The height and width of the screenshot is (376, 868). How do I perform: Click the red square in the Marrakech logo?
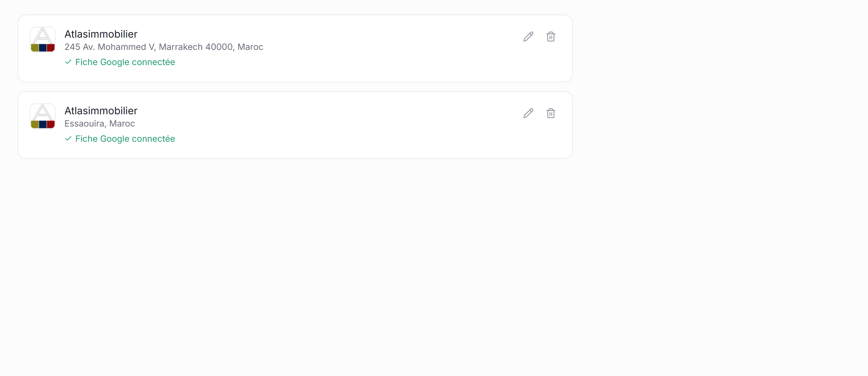[x=51, y=48]
